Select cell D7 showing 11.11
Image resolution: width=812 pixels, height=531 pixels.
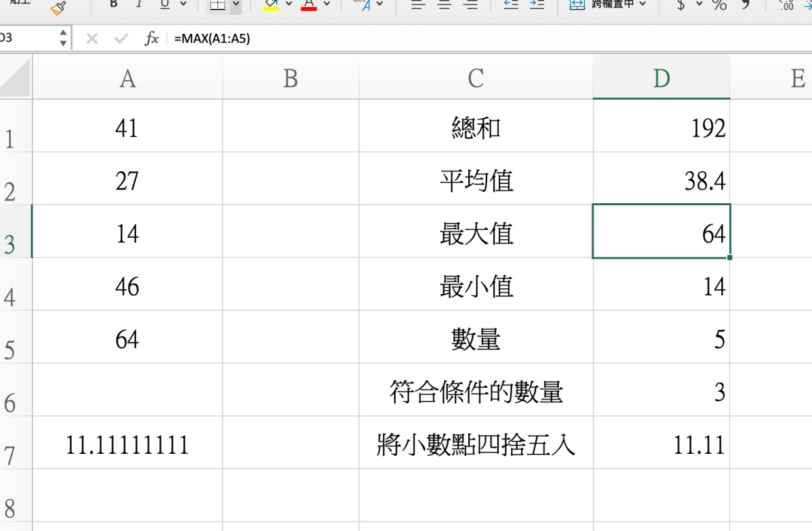(x=662, y=443)
